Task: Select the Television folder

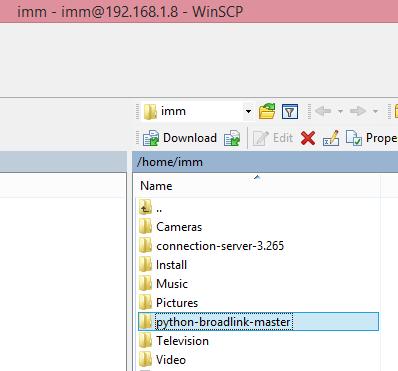Action: (x=174, y=341)
